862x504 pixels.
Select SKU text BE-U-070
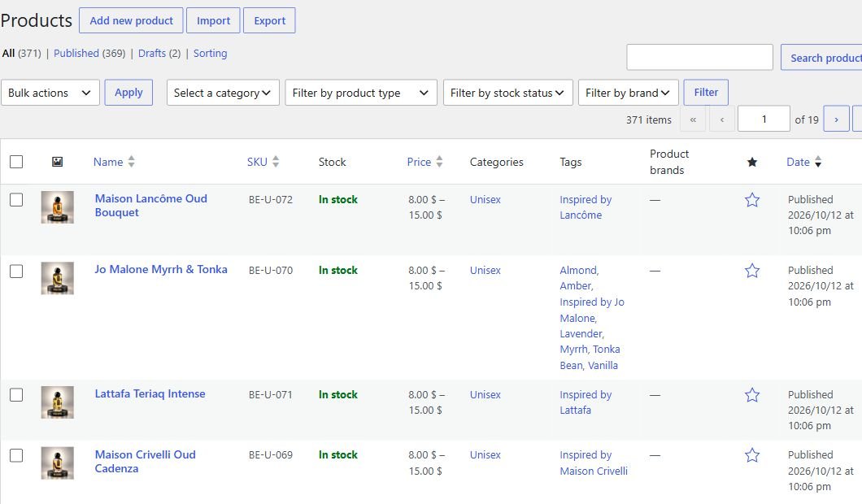coord(271,271)
